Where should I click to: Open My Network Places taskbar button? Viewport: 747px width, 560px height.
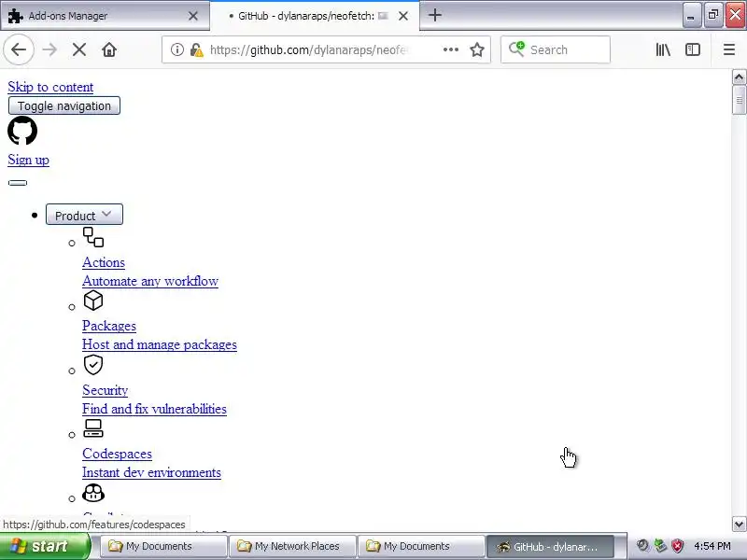click(292, 546)
